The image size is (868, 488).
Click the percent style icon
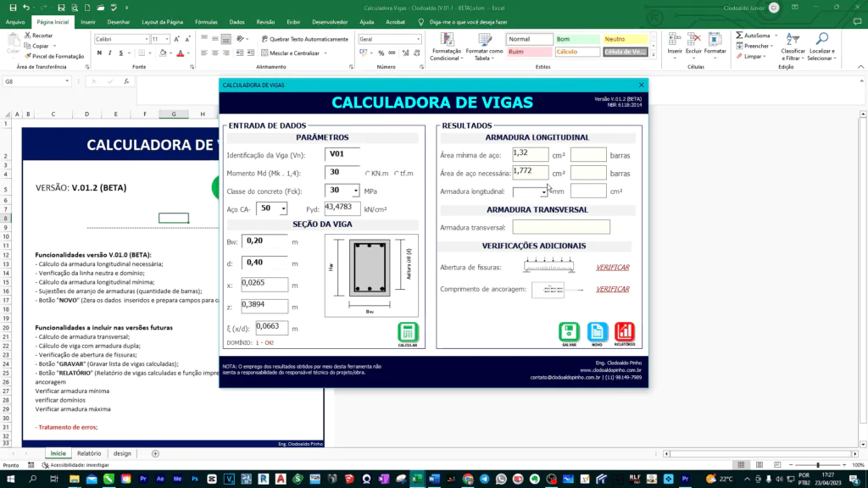pos(381,53)
